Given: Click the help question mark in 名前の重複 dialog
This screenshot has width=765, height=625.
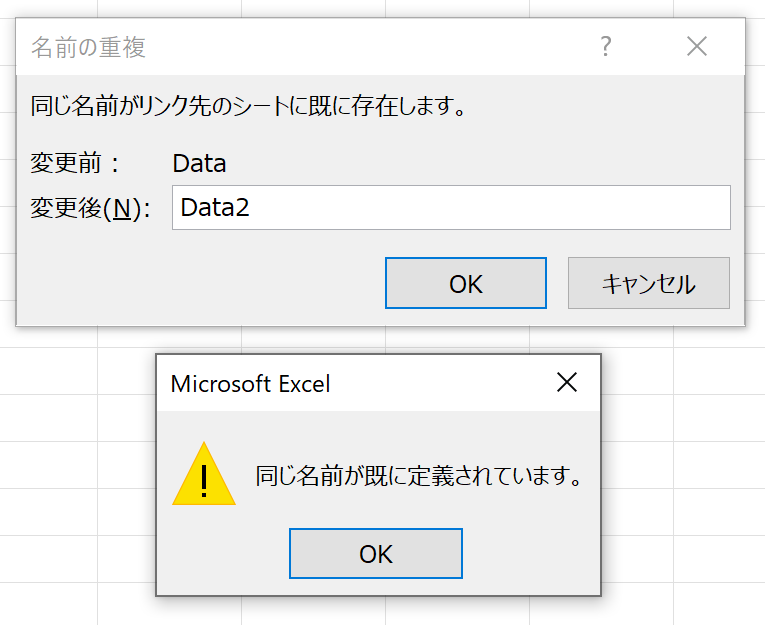Looking at the screenshot, I should tap(605, 47).
